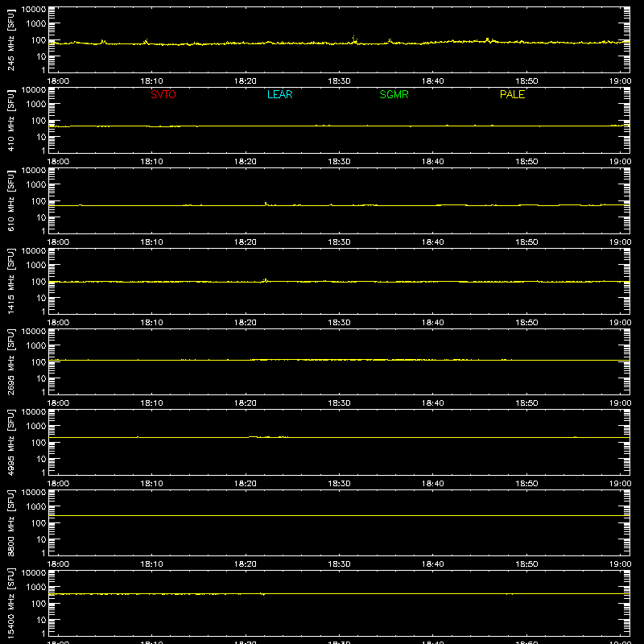Click 18:50 tick under the 410 MHz plot
The width and height of the screenshot is (644, 644).
tap(527, 162)
